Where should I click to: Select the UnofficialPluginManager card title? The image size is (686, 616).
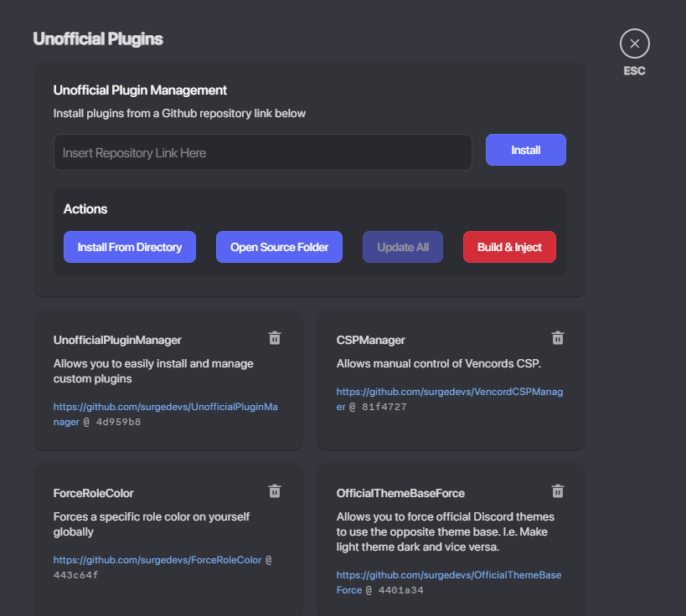point(117,341)
